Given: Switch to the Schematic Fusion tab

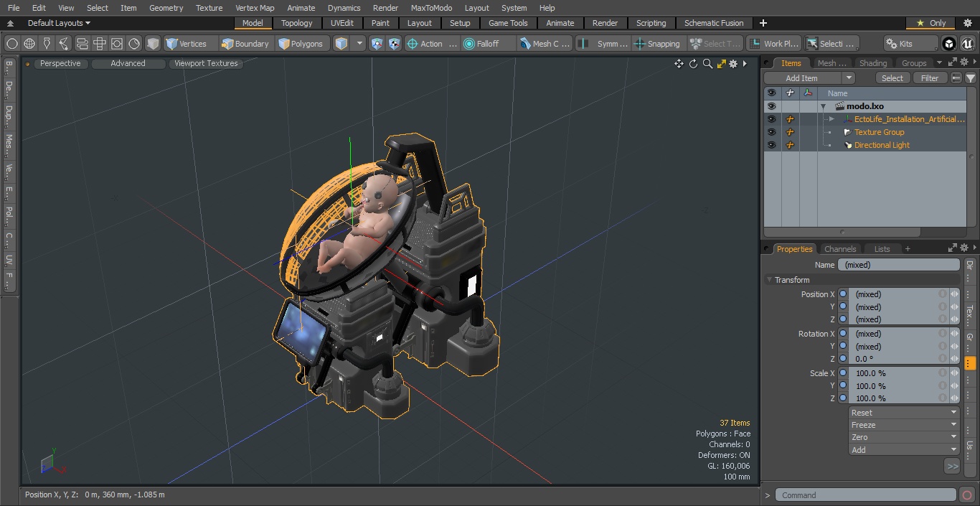Looking at the screenshot, I should pyautogui.click(x=714, y=23).
